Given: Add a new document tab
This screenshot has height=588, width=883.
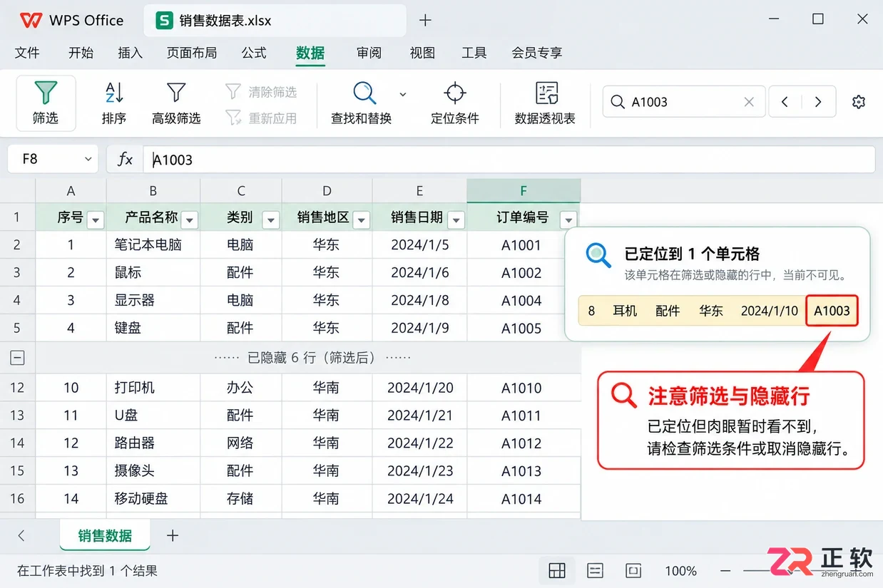Looking at the screenshot, I should click(x=425, y=21).
